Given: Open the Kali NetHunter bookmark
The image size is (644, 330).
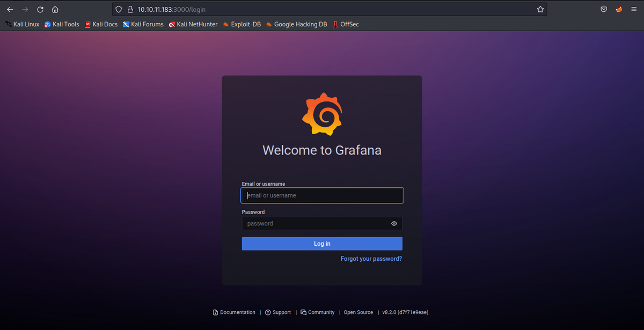Looking at the screenshot, I should 193,24.
